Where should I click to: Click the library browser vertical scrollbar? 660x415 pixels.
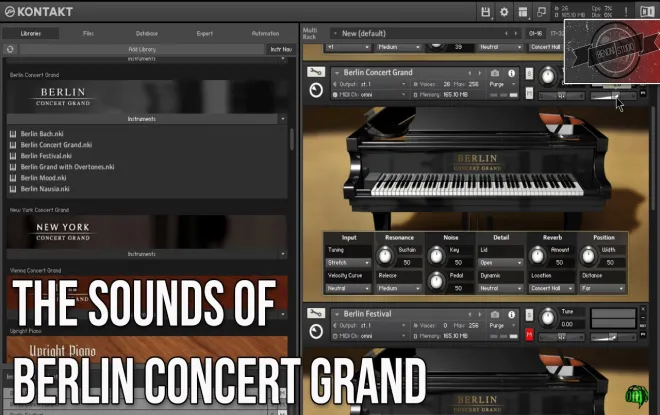(292, 139)
